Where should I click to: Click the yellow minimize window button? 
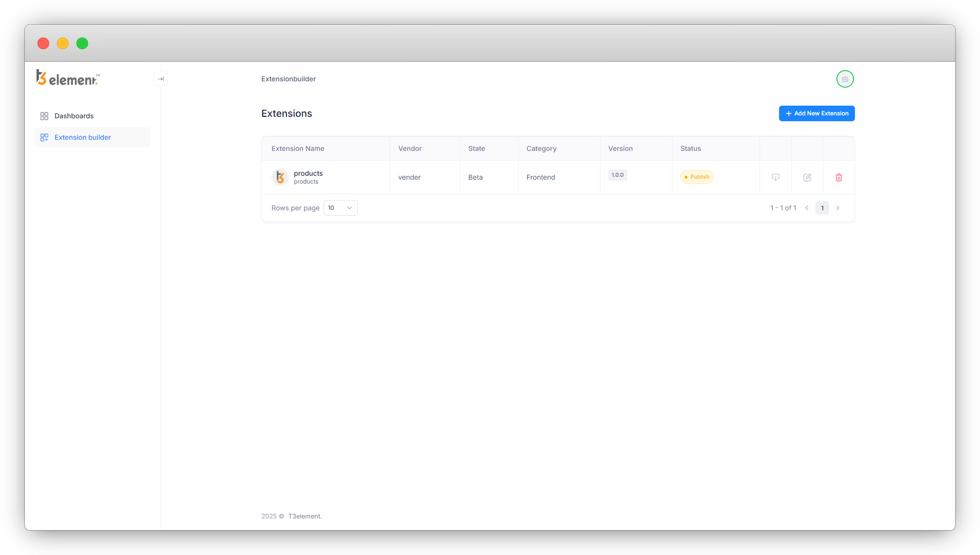[x=63, y=43]
